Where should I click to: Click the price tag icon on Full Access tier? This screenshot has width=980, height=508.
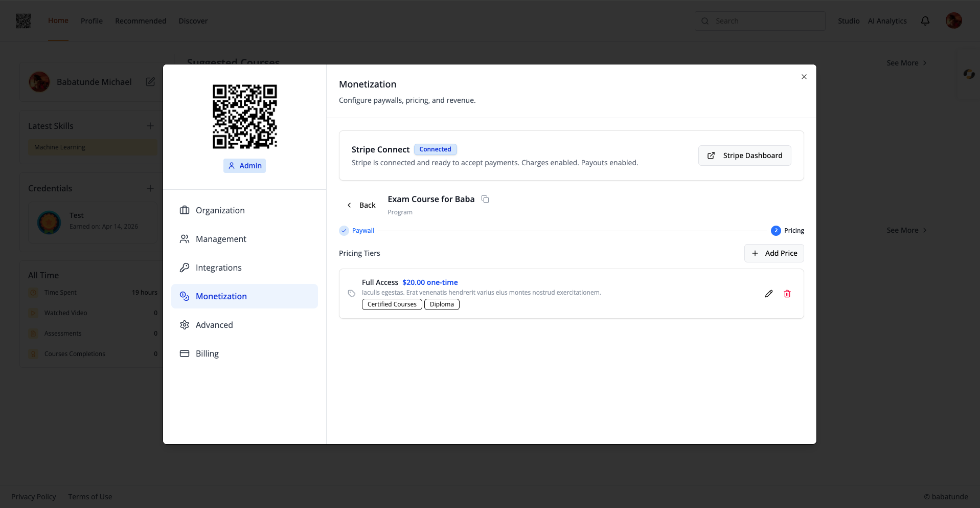click(x=352, y=294)
